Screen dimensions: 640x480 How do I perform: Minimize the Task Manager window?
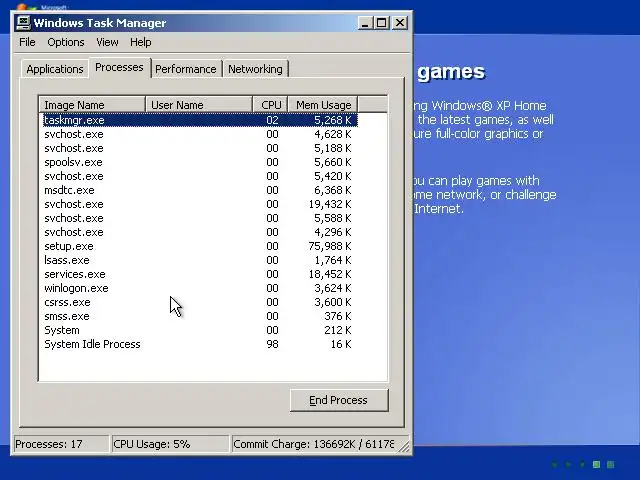[365, 23]
